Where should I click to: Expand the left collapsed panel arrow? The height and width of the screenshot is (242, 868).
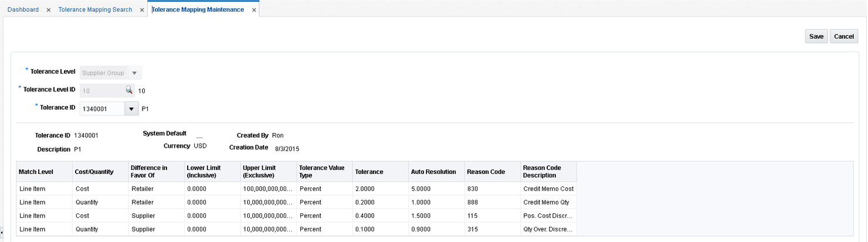pyautogui.click(x=2, y=233)
